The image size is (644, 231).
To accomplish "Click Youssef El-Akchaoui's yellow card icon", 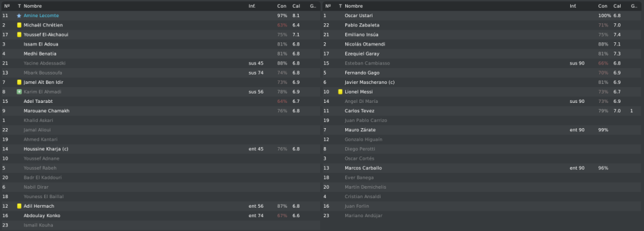I will (19, 35).
